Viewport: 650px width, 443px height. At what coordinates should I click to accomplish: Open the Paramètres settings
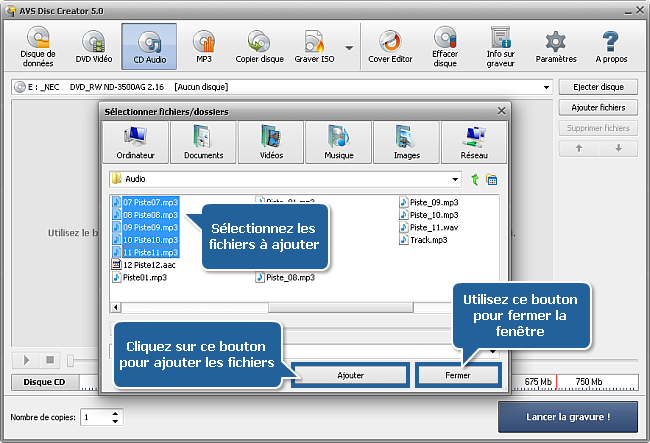point(555,48)
